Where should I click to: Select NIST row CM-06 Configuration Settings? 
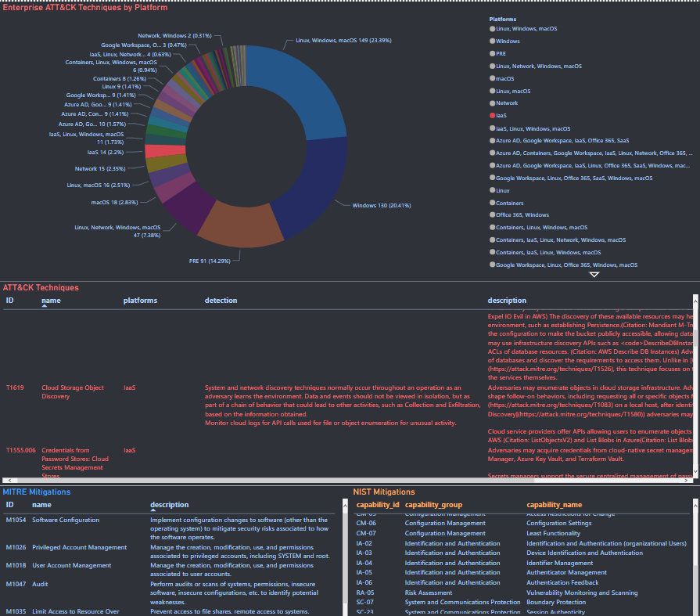522,523
